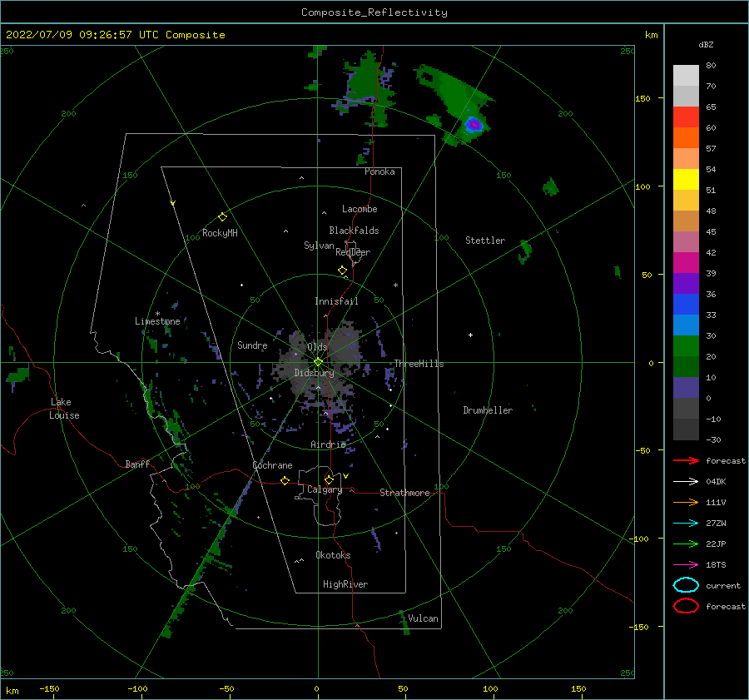The image size is (749, 700).
Task: Click the purple 36-39 dBZ color swatch
Action: point(686,283)
